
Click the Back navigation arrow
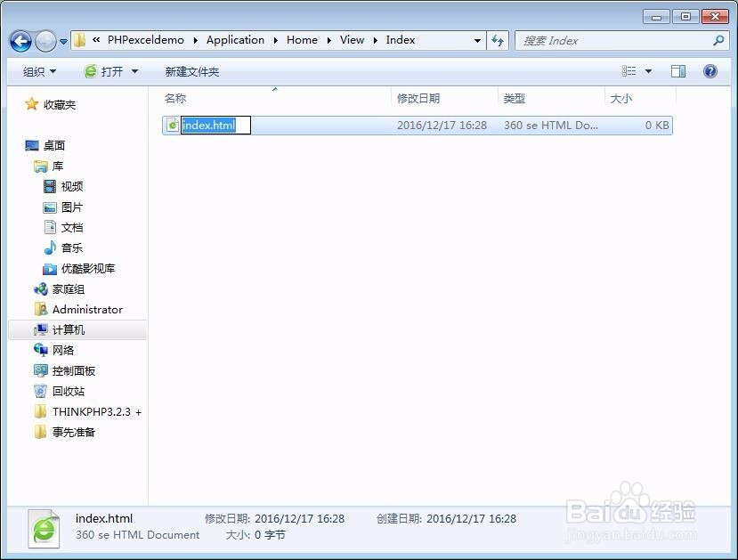coord(20,40)
